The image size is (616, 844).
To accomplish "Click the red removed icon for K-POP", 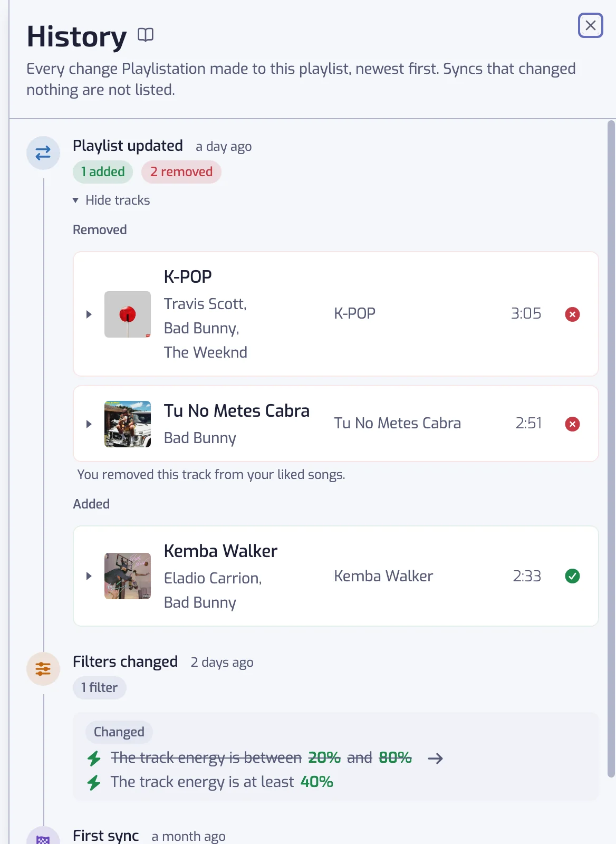I will click(x=572, y=314).
